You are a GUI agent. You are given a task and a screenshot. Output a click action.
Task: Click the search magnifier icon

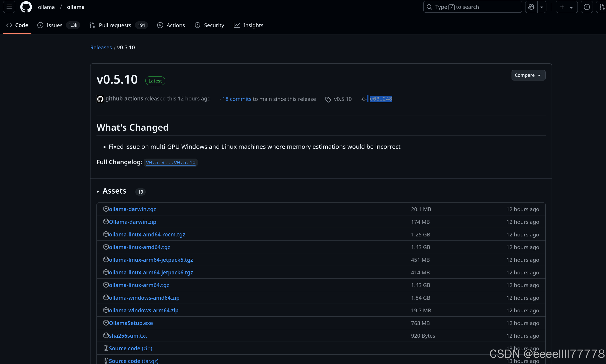point(429,7)
